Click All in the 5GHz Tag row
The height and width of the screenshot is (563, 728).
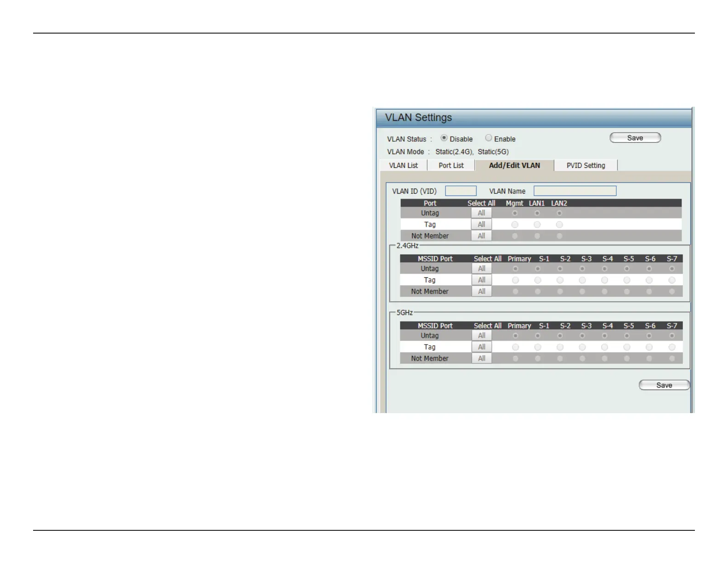(482, 347)
